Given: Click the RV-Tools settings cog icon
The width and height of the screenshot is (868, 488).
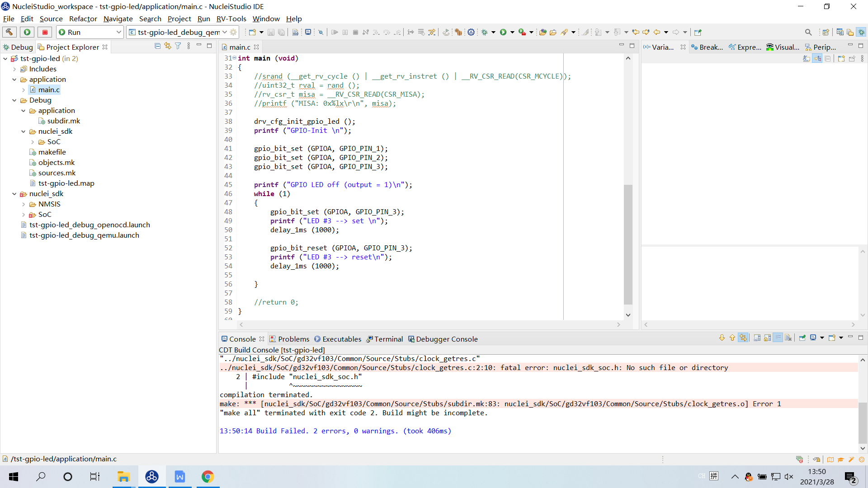Looking at the screenshot, I should tap(471, 32).
